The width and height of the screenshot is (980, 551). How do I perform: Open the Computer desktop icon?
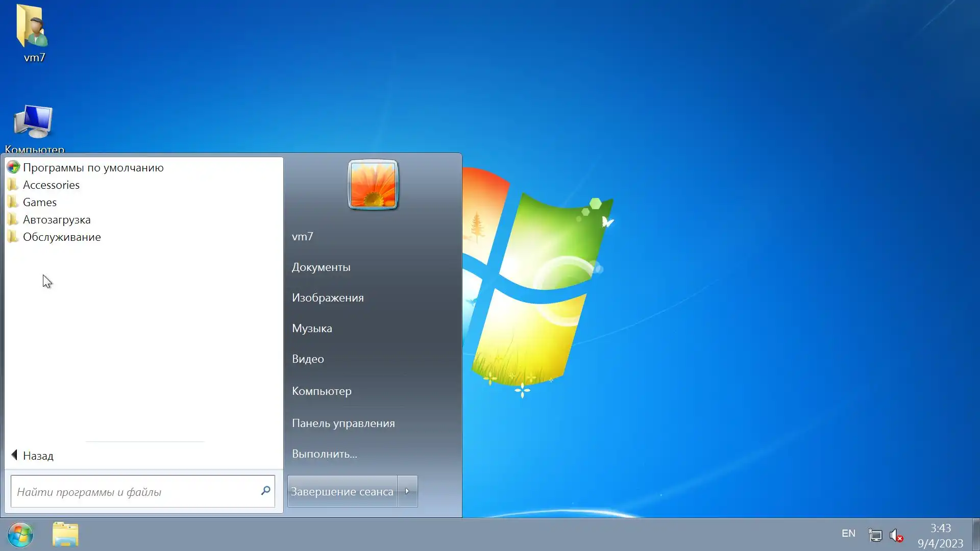[x=34, y=125]
